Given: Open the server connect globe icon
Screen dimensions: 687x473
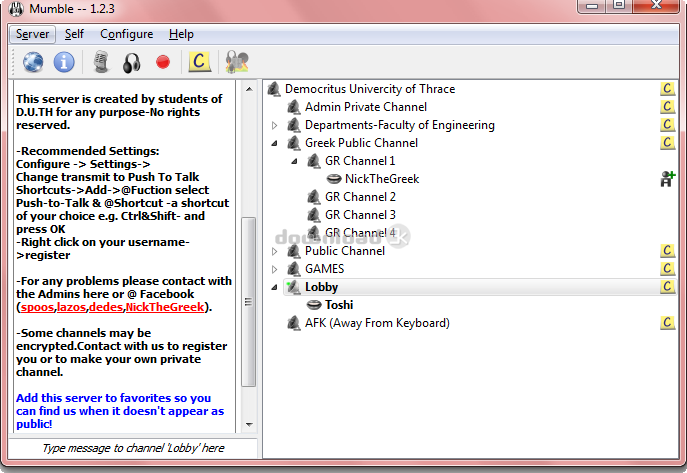Looking at the screenshot, I should click(33, 62).
